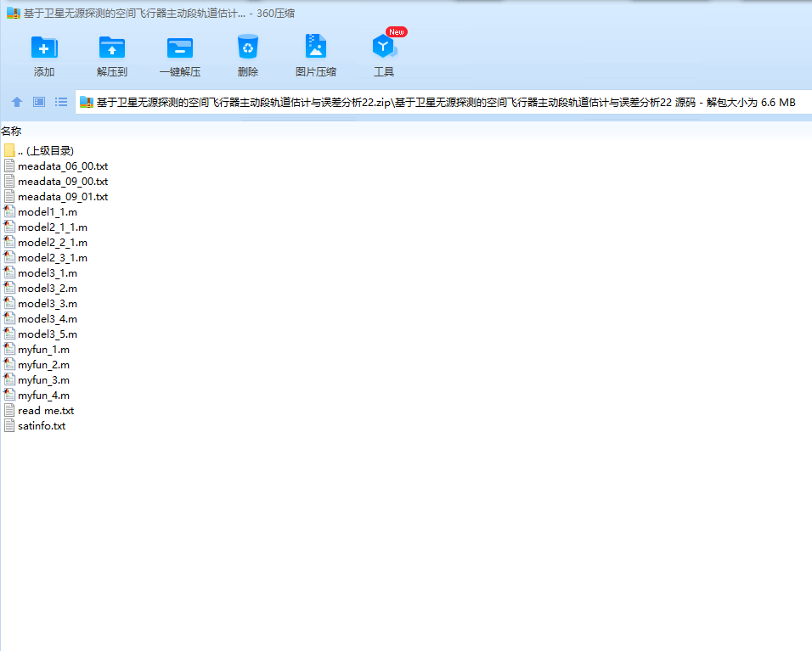Screen dimensions: 812x651
Task: Select file myfun_1.m
Action: click(37, 350)
